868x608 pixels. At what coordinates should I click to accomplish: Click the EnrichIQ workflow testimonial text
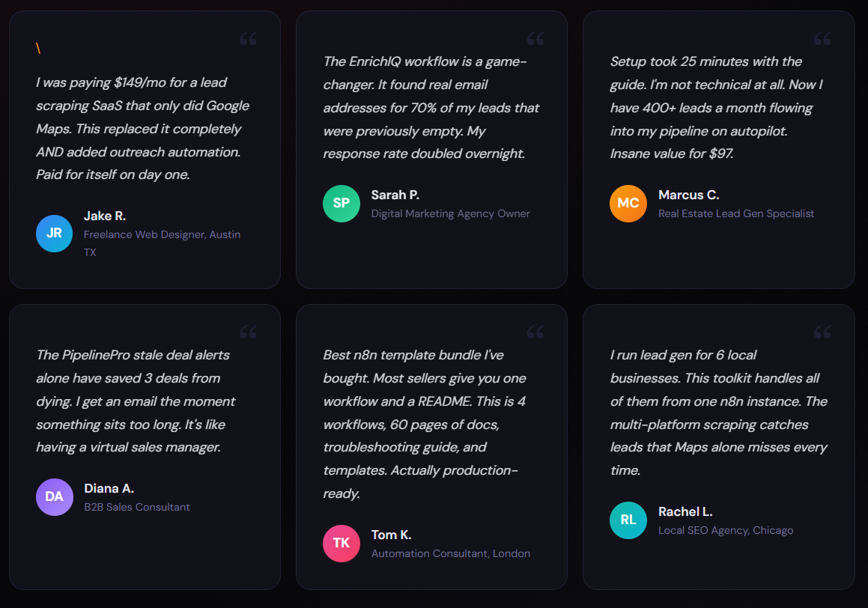point(431,107)
